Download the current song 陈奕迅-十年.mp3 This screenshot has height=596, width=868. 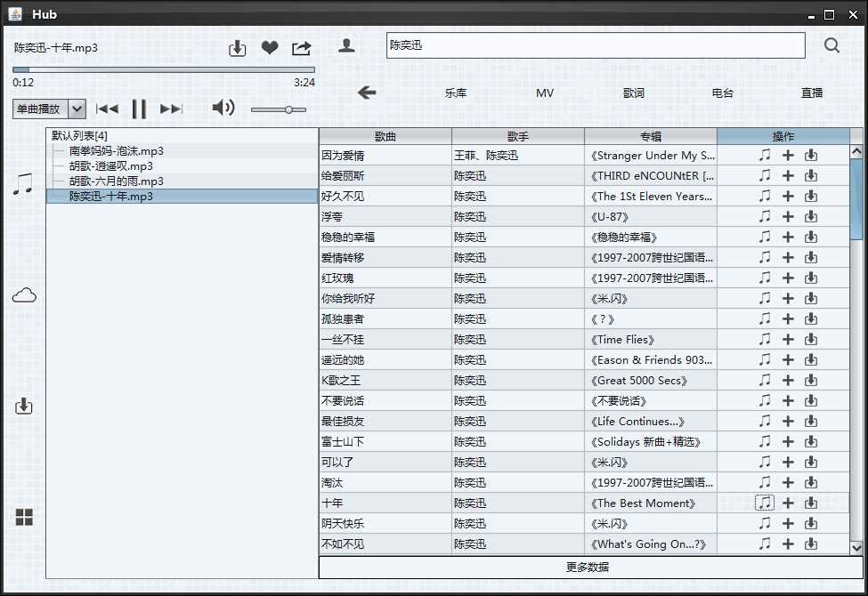(238, 48)
